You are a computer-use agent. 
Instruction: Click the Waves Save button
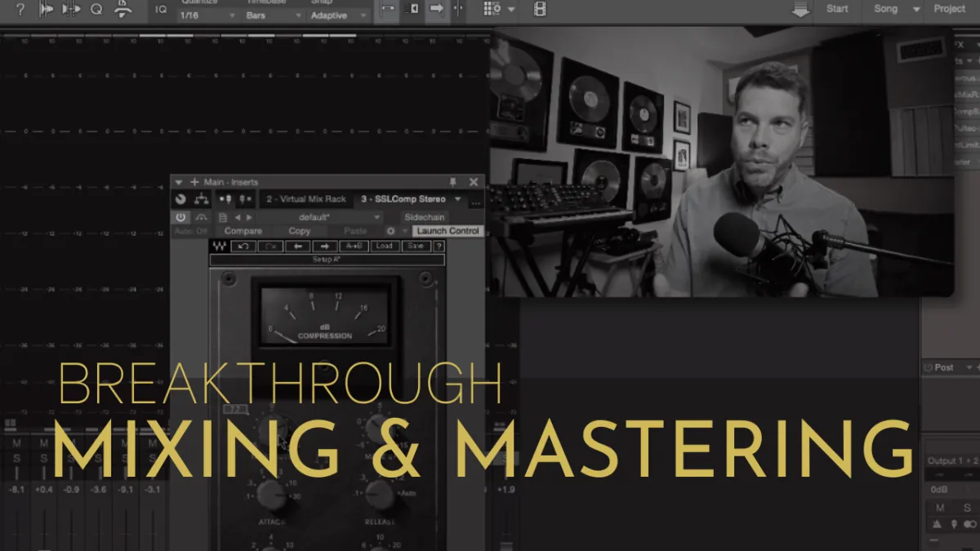point(416,247)
